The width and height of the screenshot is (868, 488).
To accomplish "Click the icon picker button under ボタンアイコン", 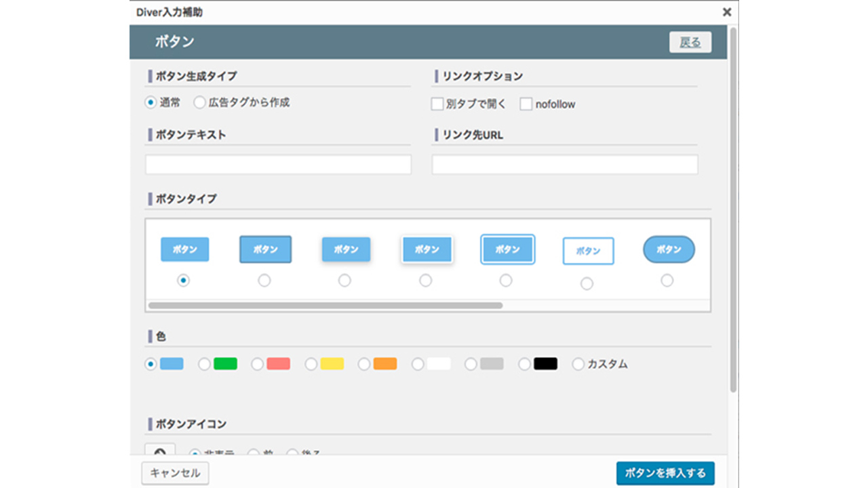I will click(x=160, y=451).
